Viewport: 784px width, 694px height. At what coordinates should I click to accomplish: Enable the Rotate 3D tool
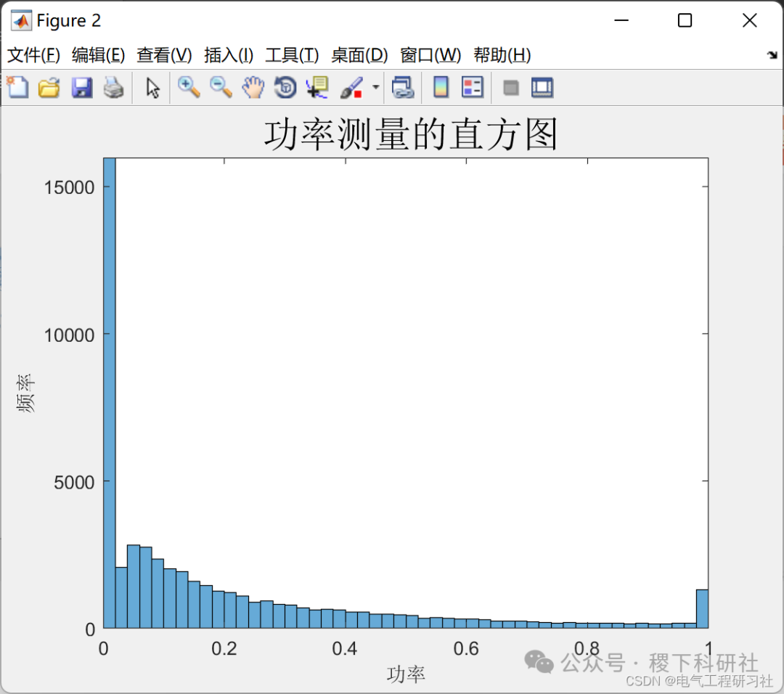(x=285, y=88)
